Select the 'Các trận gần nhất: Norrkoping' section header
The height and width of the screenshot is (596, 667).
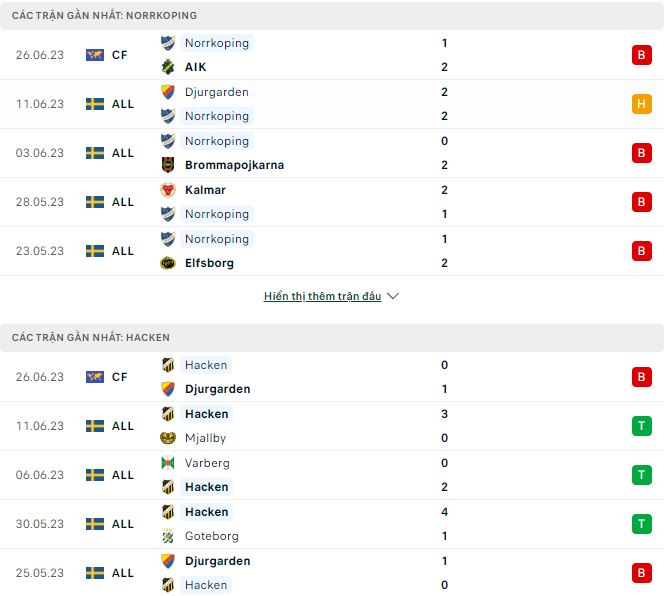pyautogui.click(x=104, y=16)
